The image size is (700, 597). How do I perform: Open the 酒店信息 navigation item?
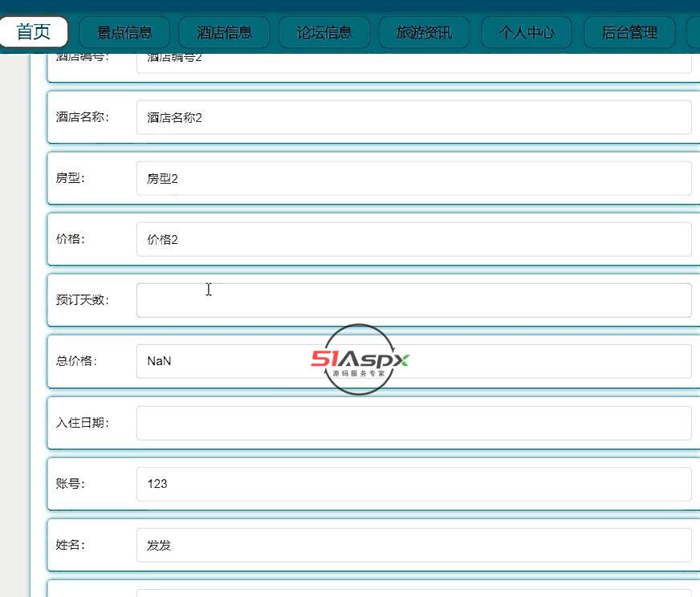tap(224, 32)
